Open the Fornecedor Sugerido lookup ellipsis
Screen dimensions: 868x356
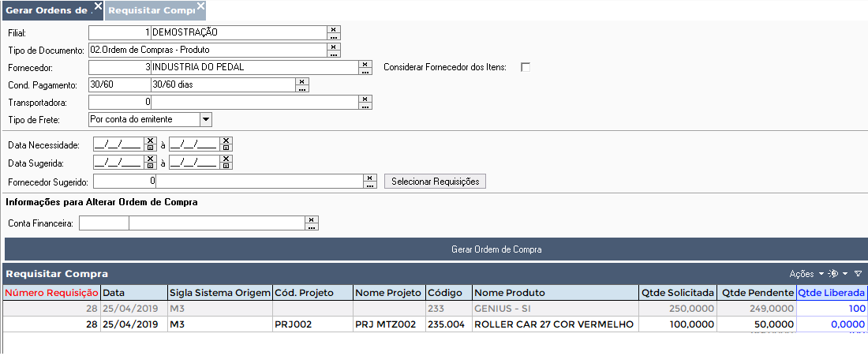tap(370, 185)
